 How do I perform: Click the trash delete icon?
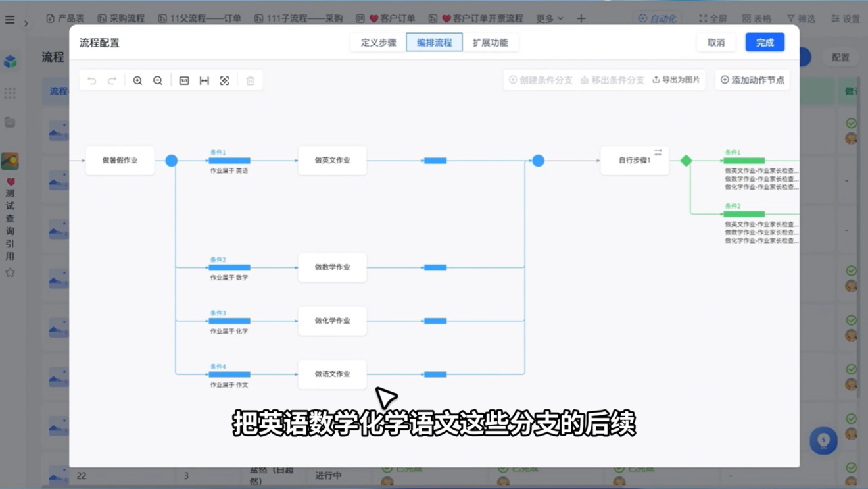click(251, 80)
